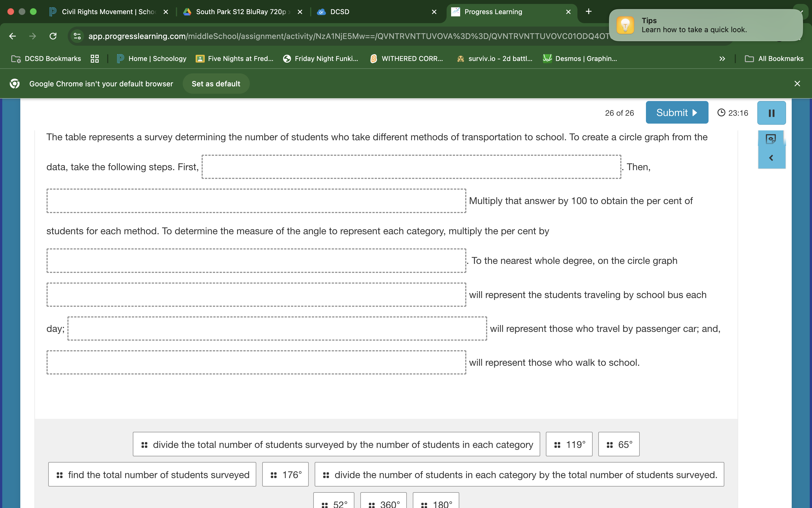
Task: Close the DCSD tab
Action: tap(434, 12)
